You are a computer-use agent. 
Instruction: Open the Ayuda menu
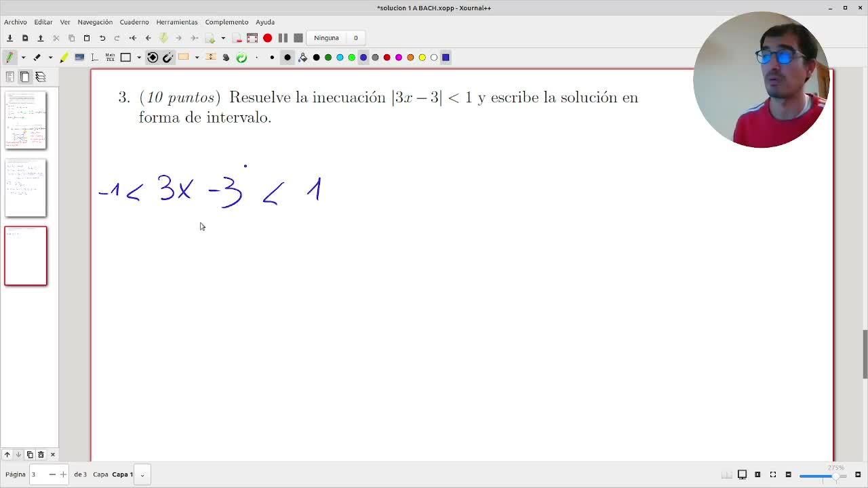265,22
